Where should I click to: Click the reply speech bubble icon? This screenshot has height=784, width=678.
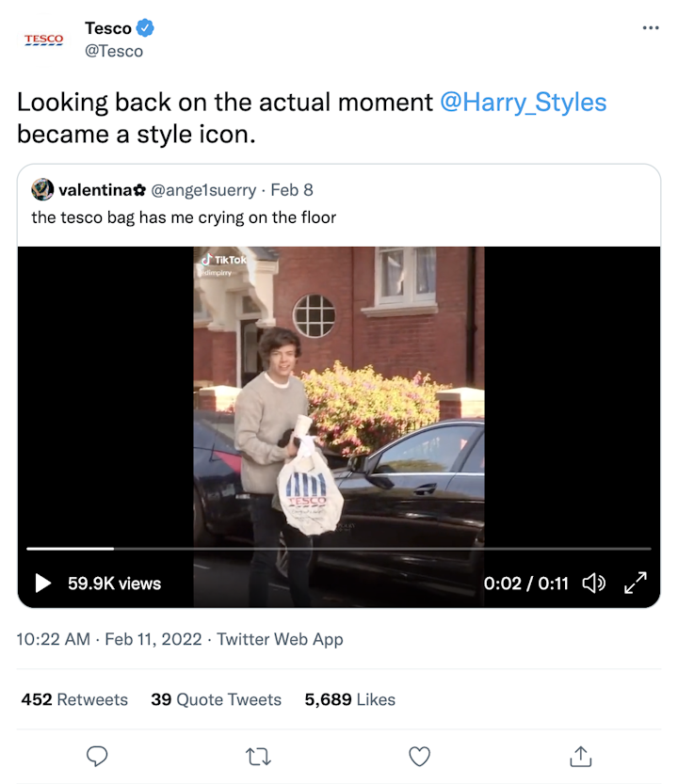tap(97, 756)
